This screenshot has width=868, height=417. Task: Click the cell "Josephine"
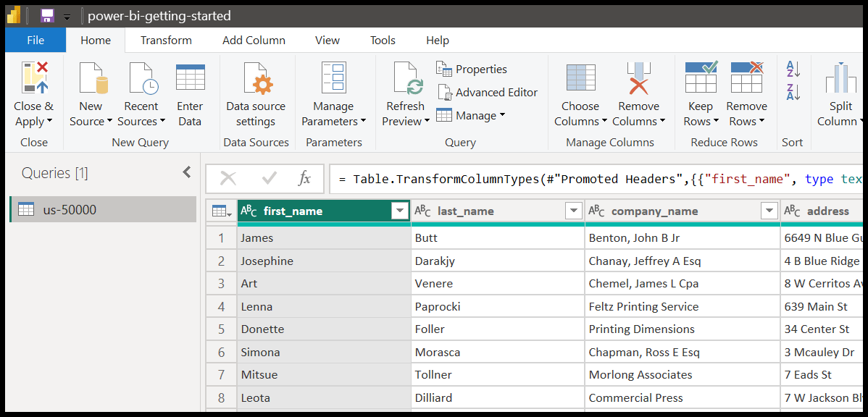pyautogui.click(x=324, y=261)
